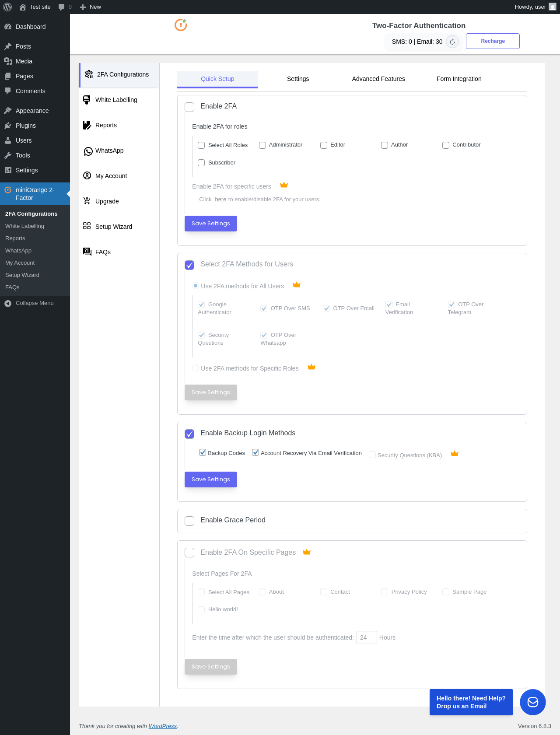Click the SMS: 0 | Email: 30 balance text

pos(417,42)
